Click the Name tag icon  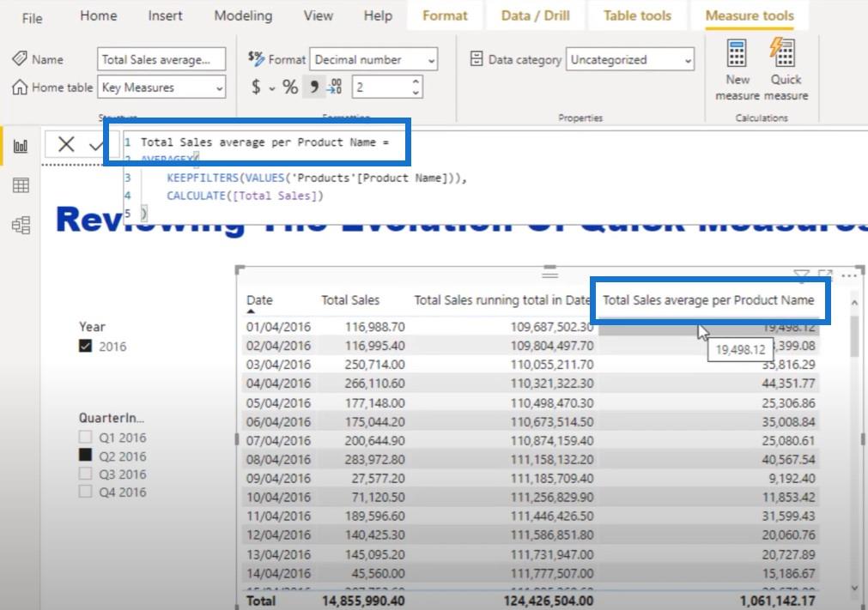click(x=20, y=58)
